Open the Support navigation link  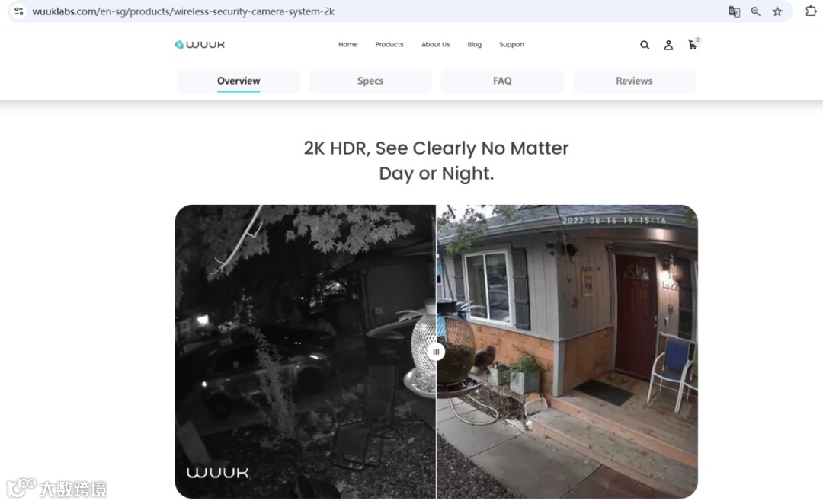coord(511,45)
